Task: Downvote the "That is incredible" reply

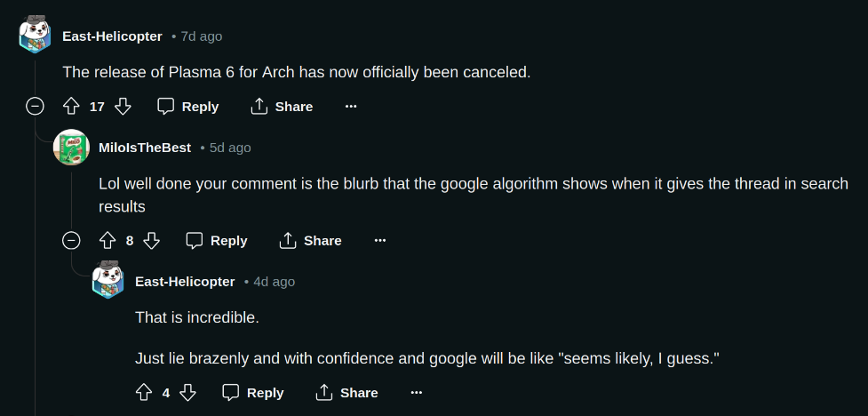Action: [188, 392]
